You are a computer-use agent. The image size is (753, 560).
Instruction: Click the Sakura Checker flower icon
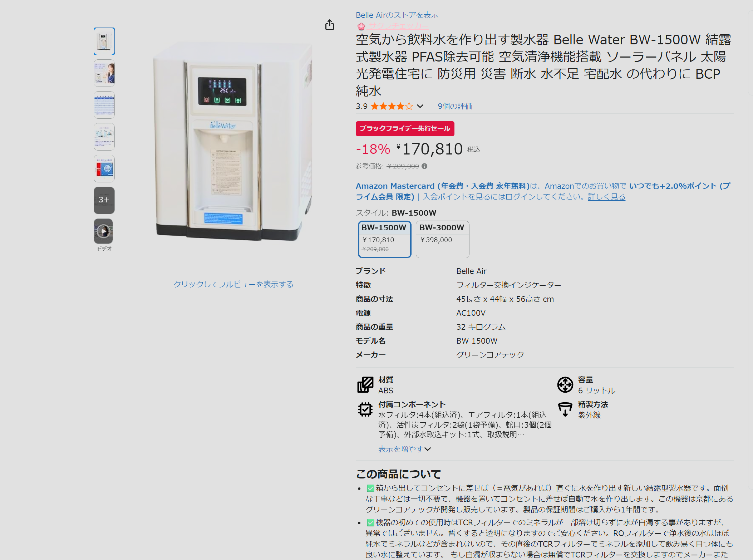[361, 26]
